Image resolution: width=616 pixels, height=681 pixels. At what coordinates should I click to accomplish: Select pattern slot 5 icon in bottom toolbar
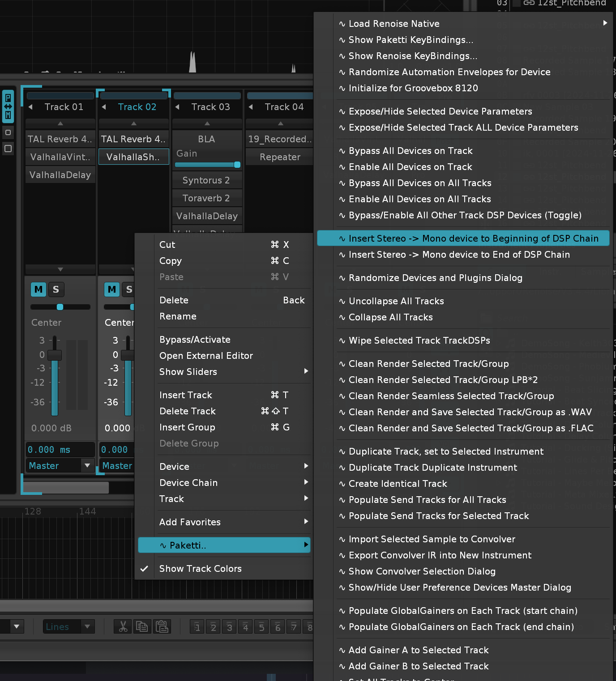261,627
